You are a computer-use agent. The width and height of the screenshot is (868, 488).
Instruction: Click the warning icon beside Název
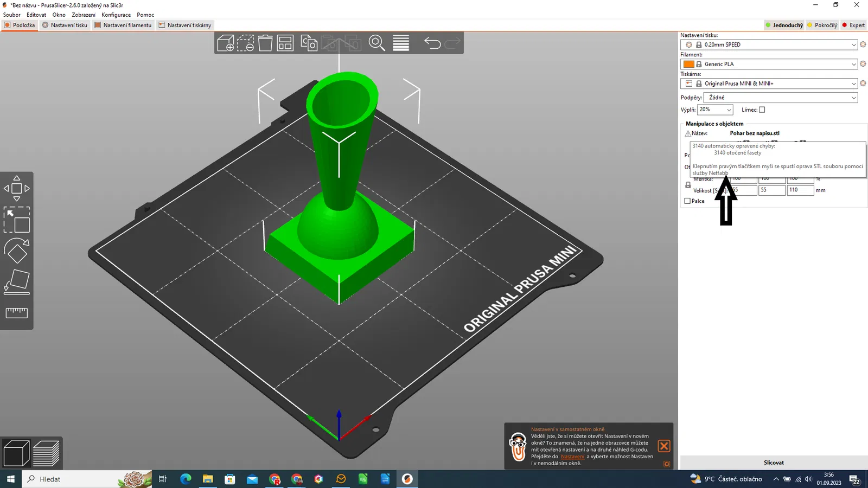click(x=688, y=133)
